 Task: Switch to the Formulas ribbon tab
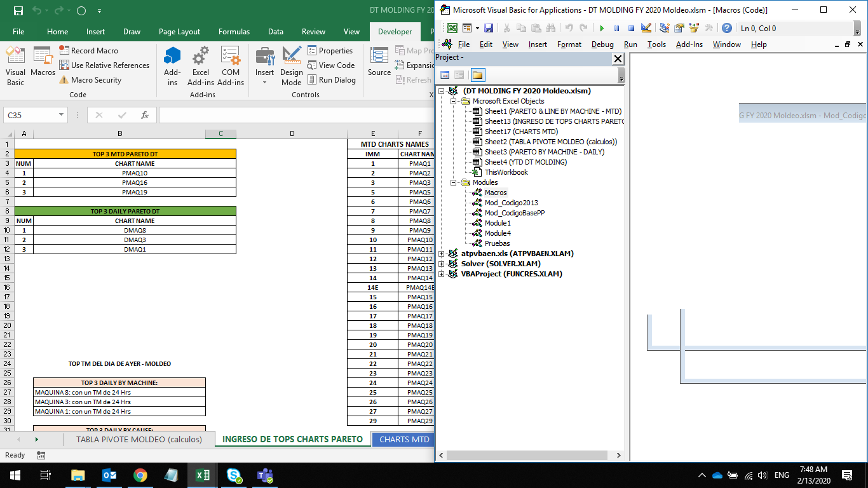pos(234,32)
